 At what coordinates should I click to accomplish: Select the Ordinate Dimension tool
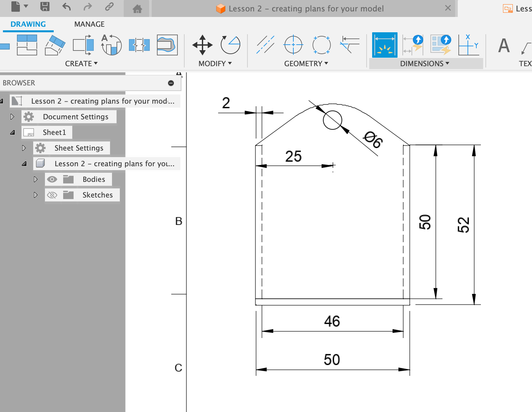click(468, 45)
